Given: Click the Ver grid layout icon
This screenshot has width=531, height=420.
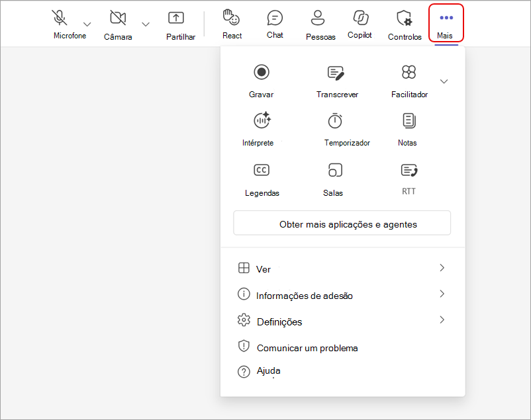Looking at the screenshot, I should click(x=244, y=268).
